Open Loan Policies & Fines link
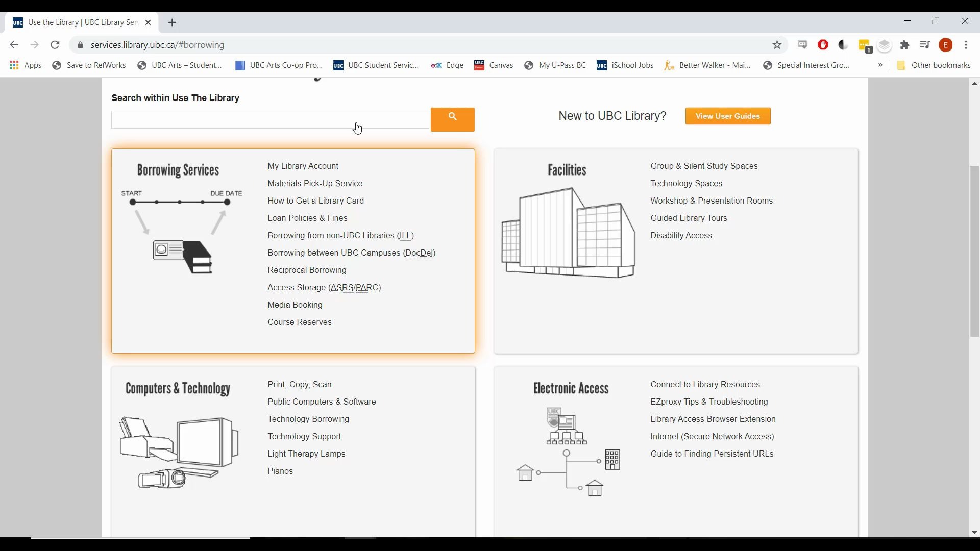 307,218
